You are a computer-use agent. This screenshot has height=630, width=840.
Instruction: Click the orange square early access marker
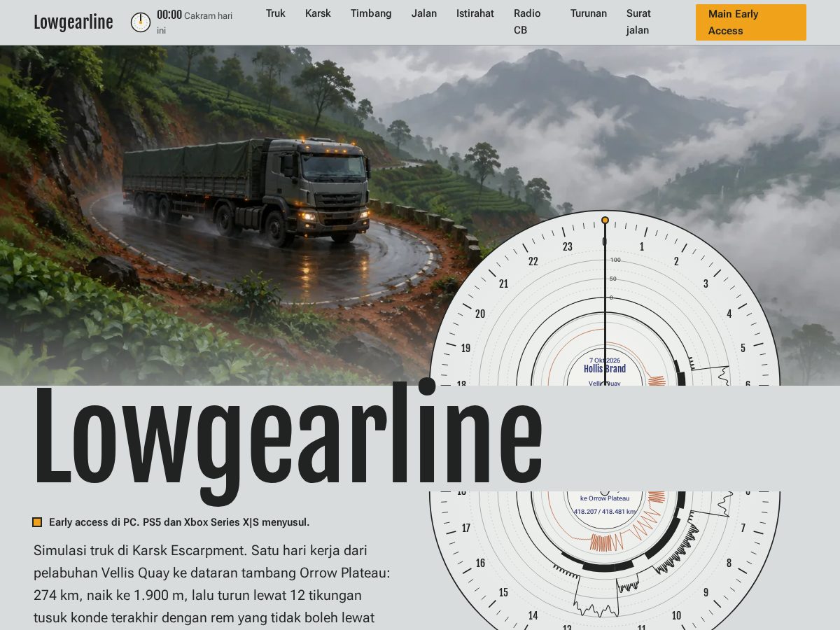[x=37, y=522]
